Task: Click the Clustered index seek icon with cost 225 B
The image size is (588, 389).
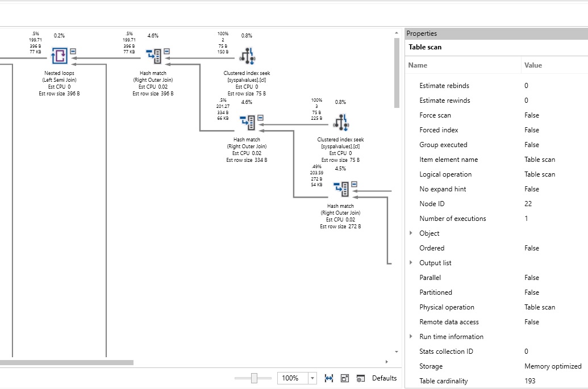Action: pyautogui.click(x=341, y=123)
